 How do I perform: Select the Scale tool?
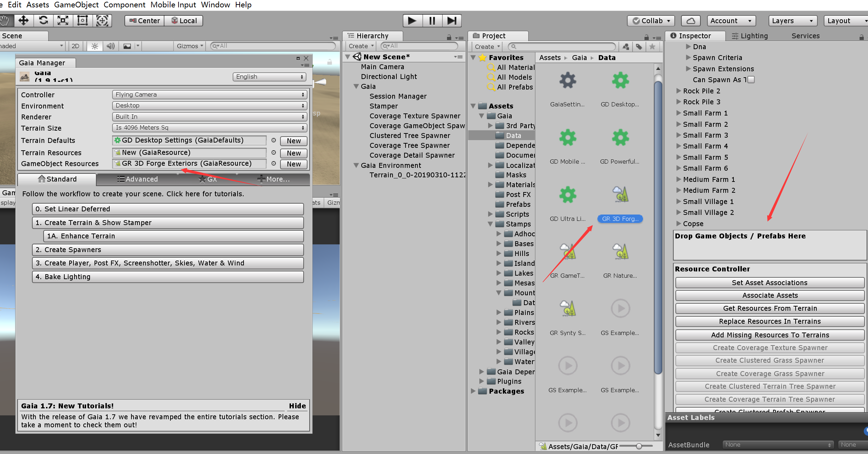point(63,20)
